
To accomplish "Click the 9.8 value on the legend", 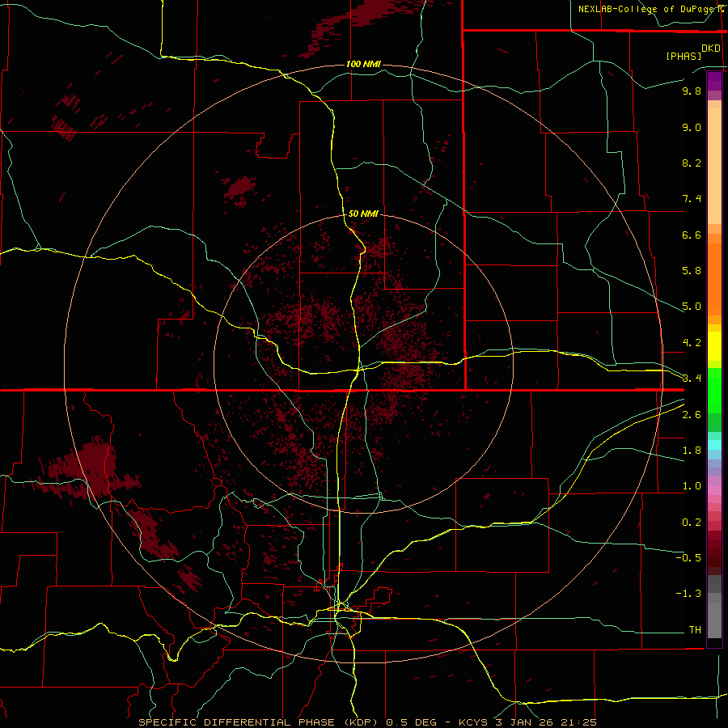I will [692, 91].
